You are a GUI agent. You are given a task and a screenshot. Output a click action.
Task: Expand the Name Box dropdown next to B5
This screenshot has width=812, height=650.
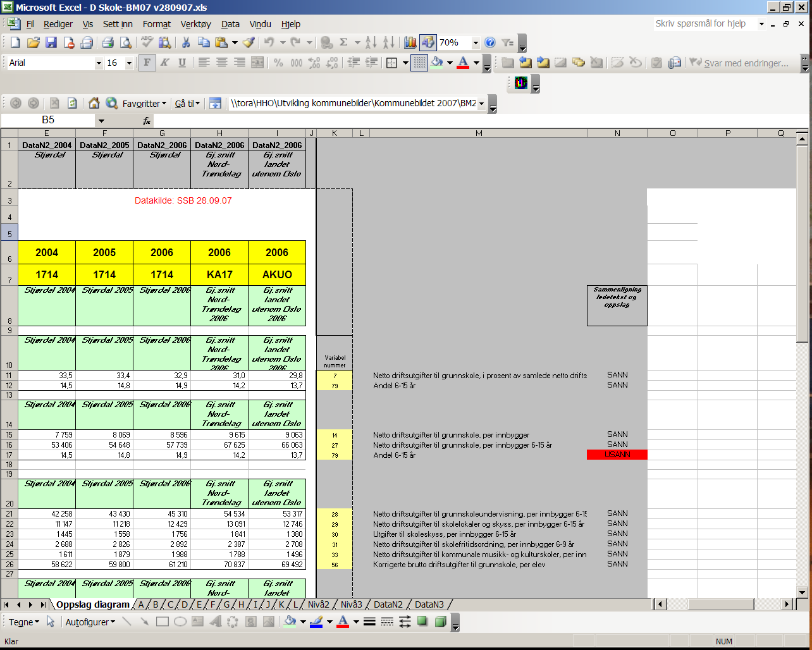[101, 121]
